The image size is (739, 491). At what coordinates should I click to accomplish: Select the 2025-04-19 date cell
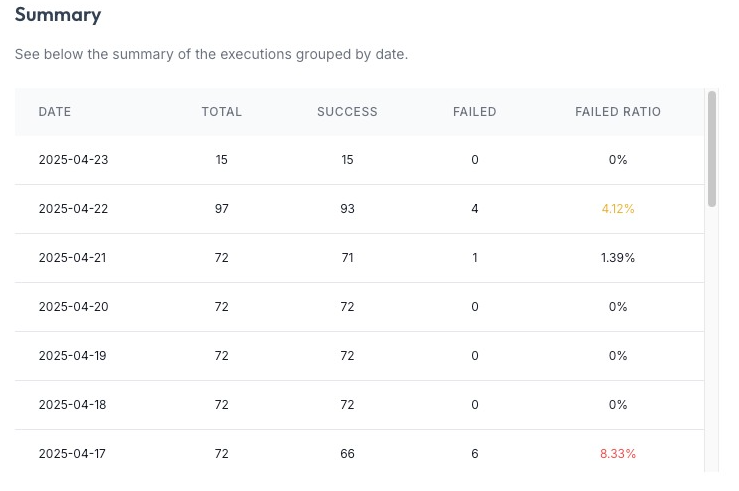[x=73, y=356]
